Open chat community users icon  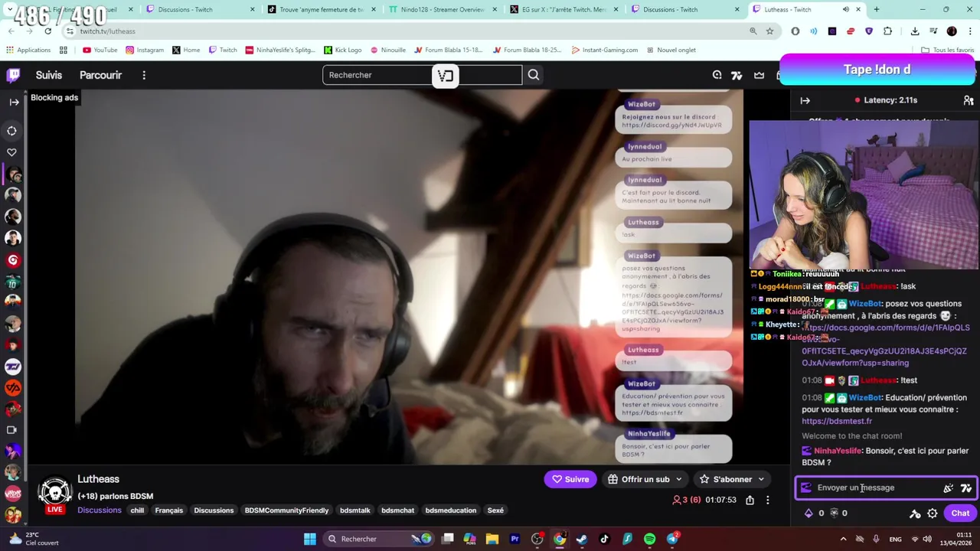969,100
